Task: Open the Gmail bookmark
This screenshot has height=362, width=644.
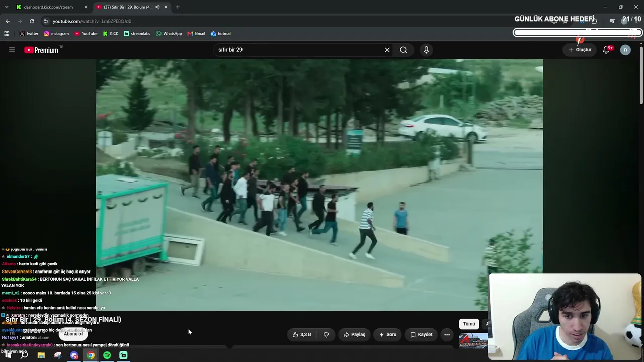Action: (x=196, y=34)
